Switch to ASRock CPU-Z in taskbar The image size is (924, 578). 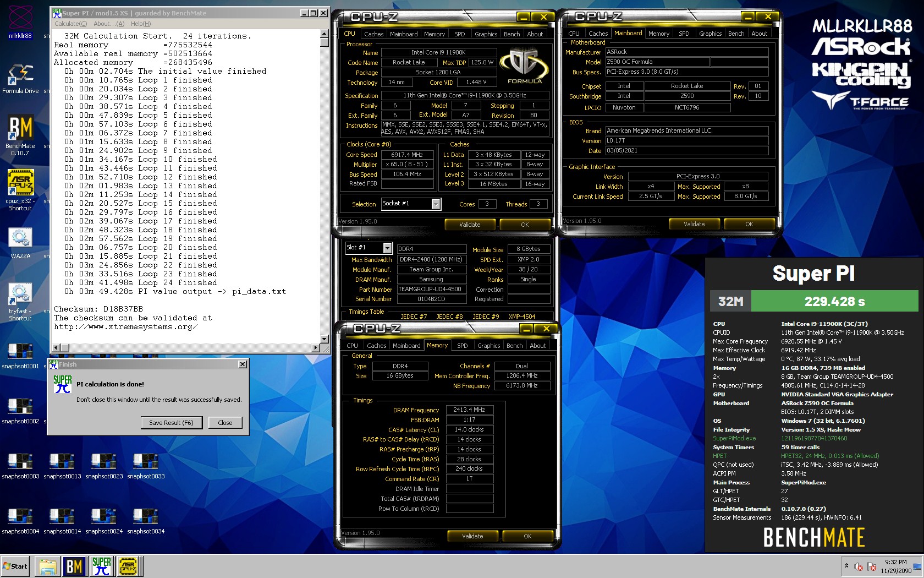coord(128,566)
